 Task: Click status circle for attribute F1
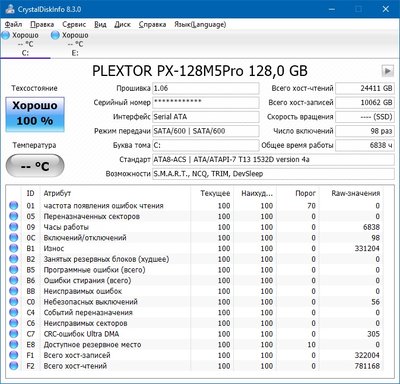click(14, 355)
